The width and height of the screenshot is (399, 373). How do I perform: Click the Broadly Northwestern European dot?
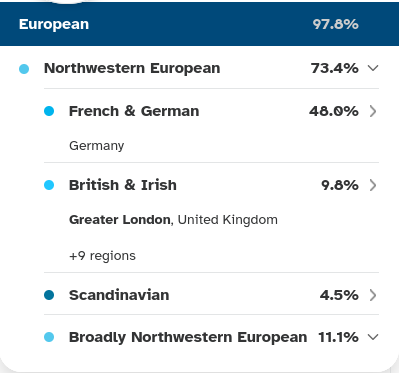49,337
